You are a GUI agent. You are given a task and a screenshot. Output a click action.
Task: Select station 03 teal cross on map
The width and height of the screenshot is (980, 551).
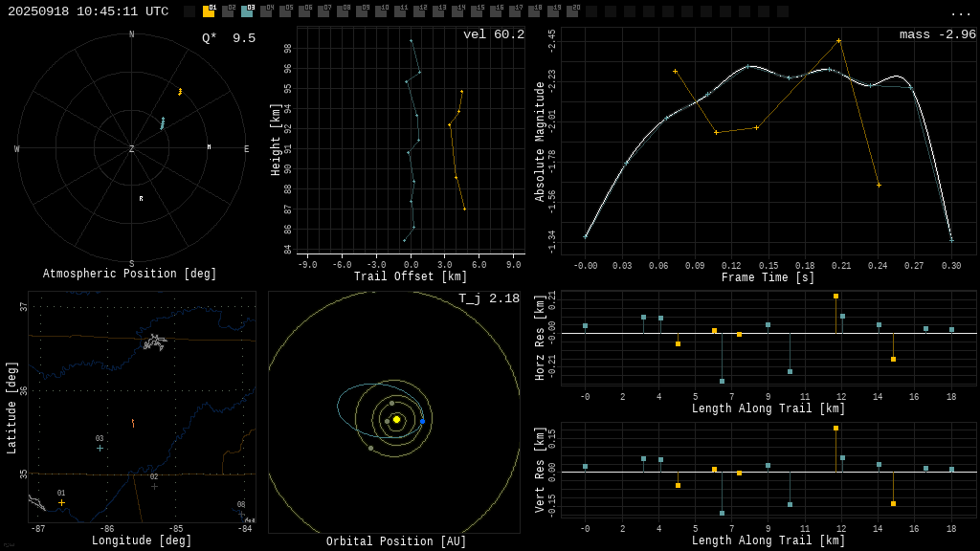click(x=100, y=448)
